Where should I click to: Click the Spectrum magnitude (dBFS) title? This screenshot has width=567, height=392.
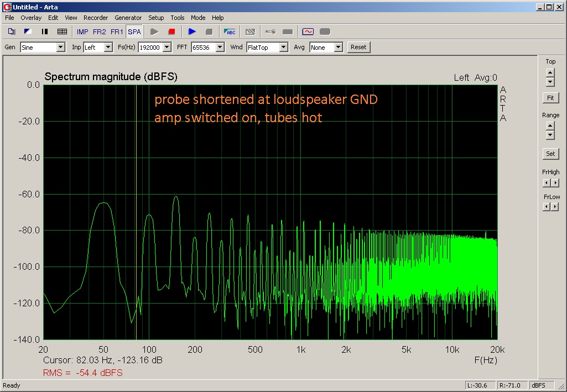tap(111, 77)
